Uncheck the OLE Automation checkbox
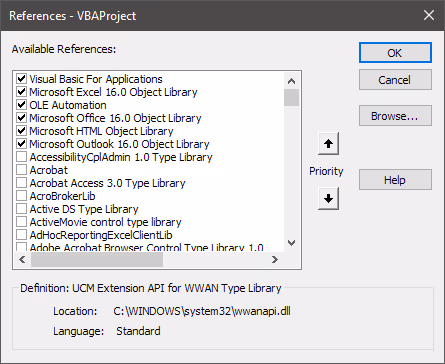445x364 pixels. coord(22,105)
